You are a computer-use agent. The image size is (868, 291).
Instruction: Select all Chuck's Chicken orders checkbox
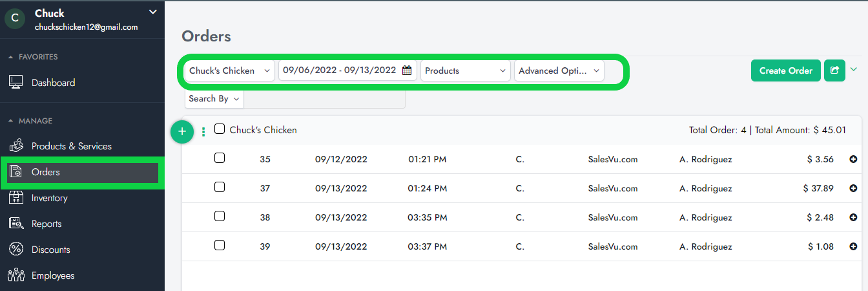[x=220, y=129]
